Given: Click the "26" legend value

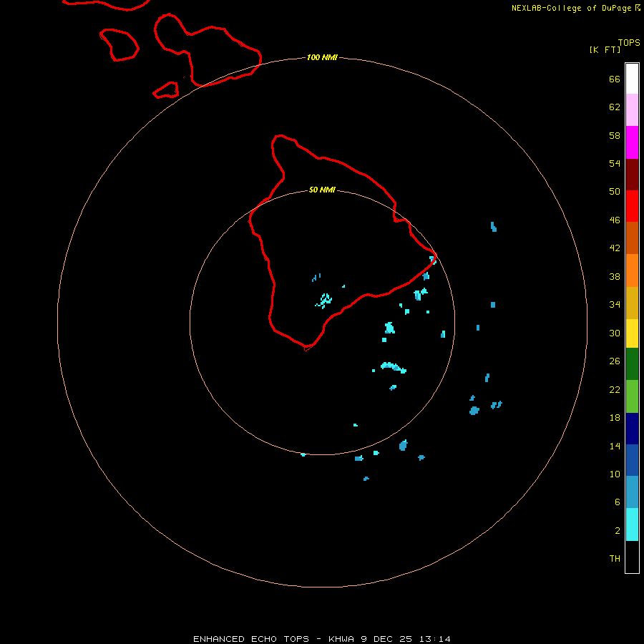Looking at the screenshot, I should coord(615,361).
